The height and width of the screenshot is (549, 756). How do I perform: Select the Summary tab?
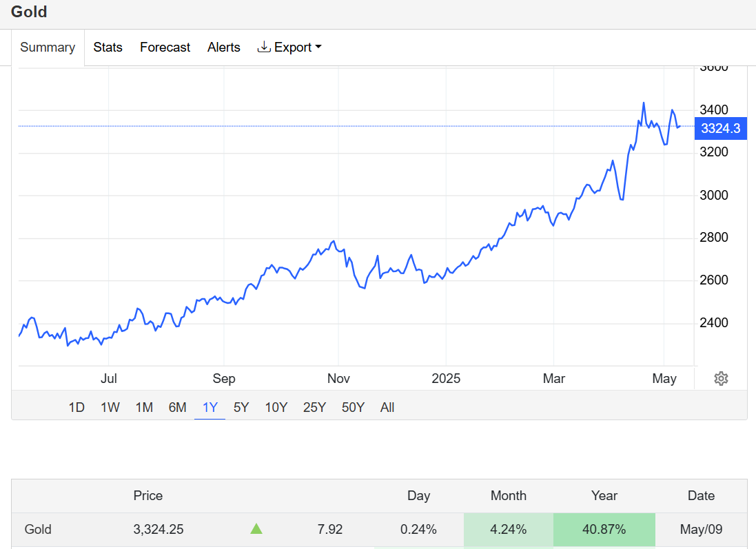pos(48,48)
